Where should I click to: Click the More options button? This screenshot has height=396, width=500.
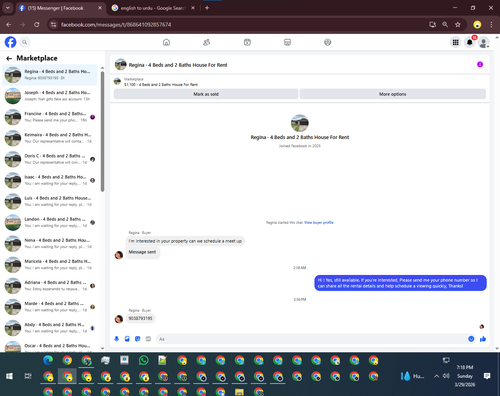[x=393, y=94]
